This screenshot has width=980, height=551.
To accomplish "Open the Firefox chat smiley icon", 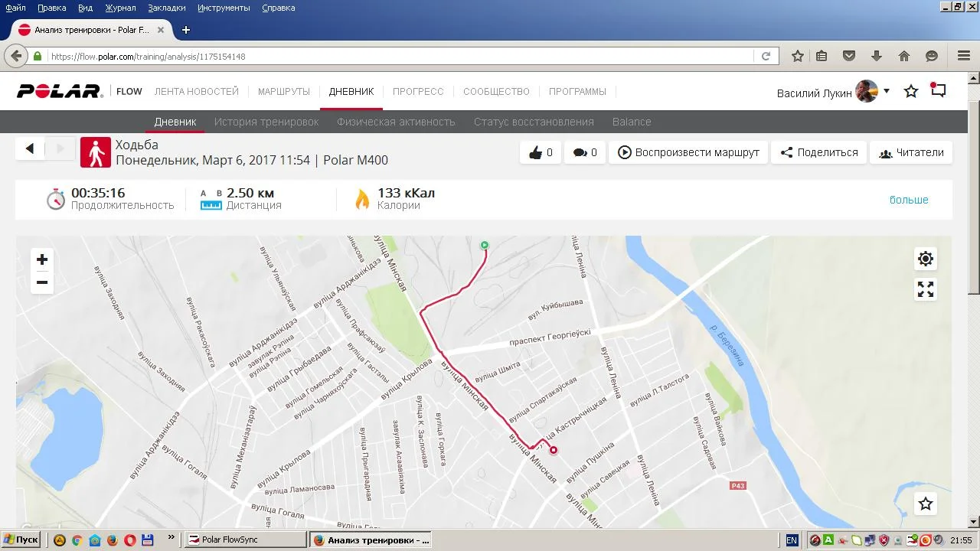I will [932, 56].
